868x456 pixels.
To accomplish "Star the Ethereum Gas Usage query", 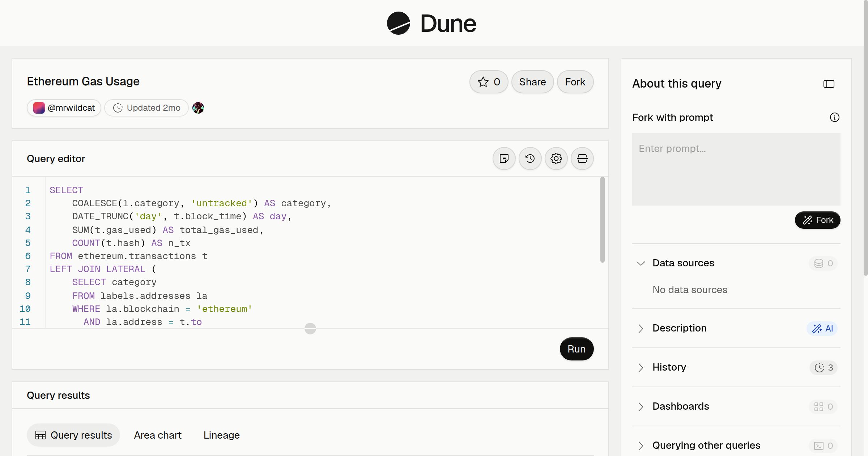I will (x=489, y=82).
